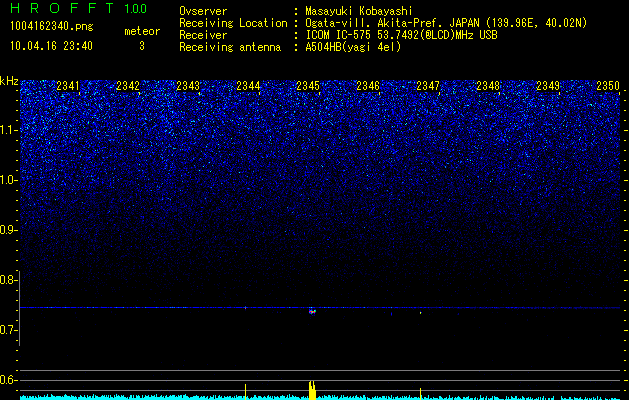Click the 1.0 kHz axis label

pos(9,180)
